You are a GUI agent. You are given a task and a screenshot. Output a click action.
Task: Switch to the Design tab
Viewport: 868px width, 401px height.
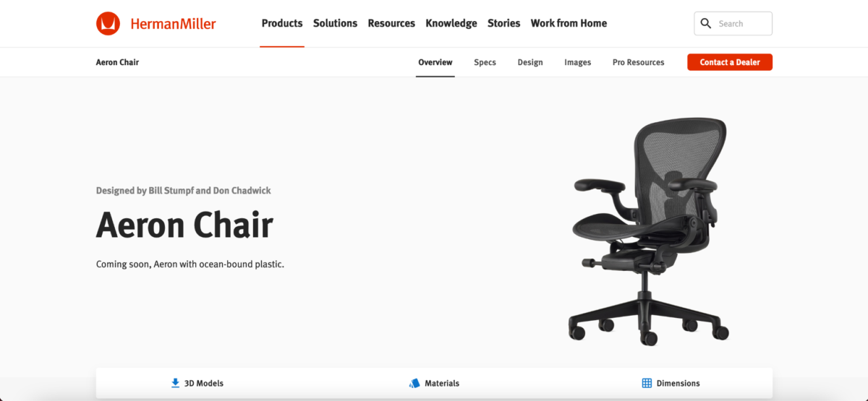530,62
